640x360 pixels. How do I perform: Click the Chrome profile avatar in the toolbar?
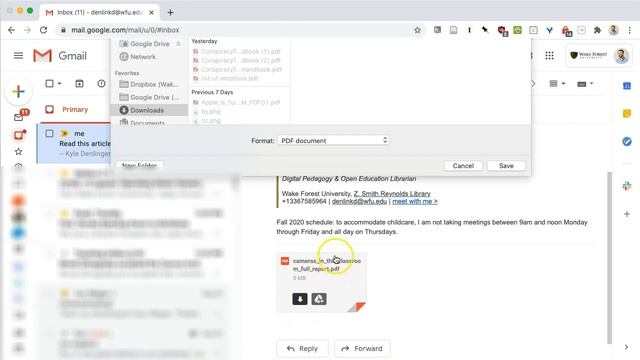[613, 30]
